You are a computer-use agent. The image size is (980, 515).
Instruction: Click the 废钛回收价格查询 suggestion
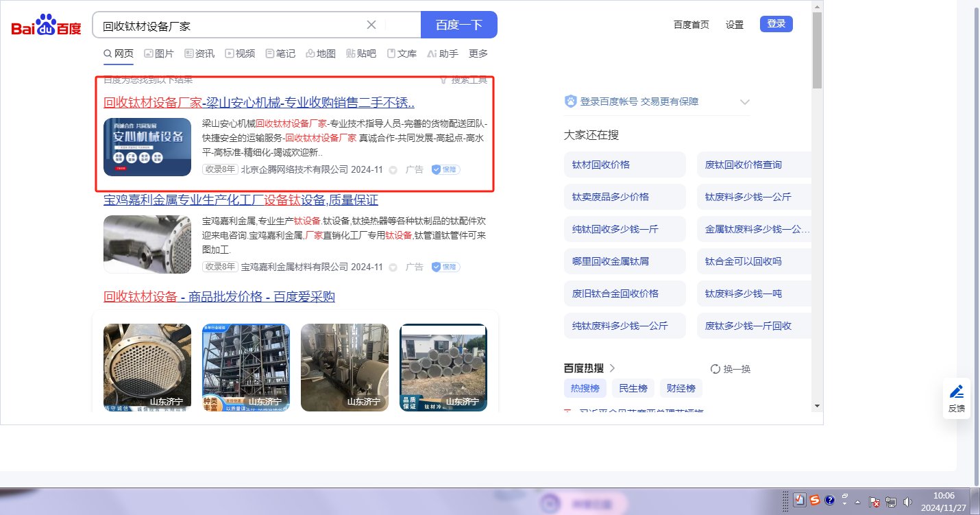click(x=754, y=165)
